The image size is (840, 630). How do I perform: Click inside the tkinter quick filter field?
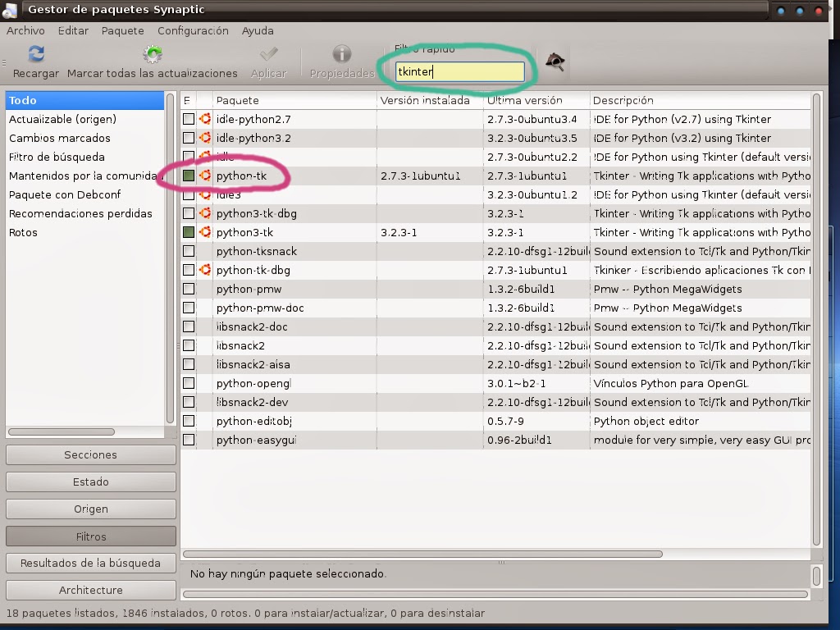click(x=459, y=71)
